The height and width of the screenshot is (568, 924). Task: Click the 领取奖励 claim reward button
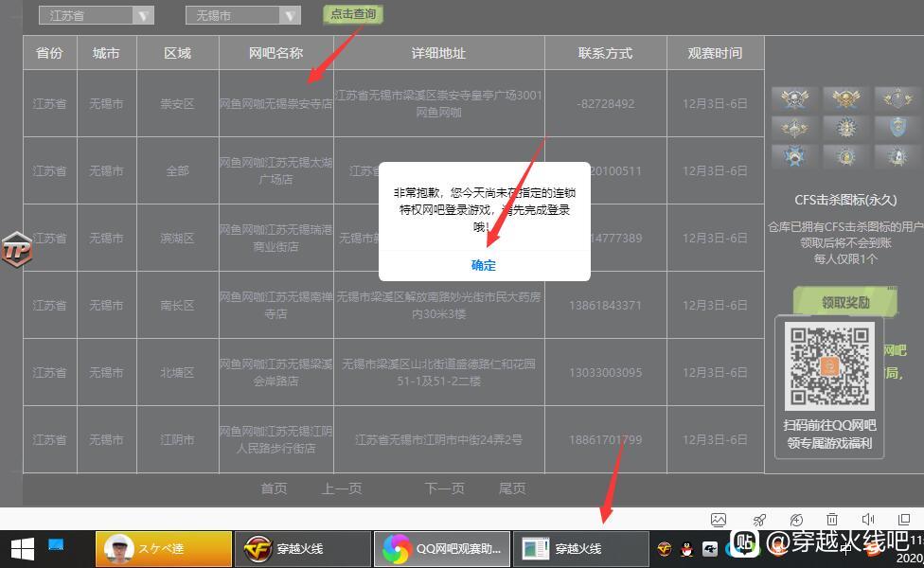tap(845, 302)
